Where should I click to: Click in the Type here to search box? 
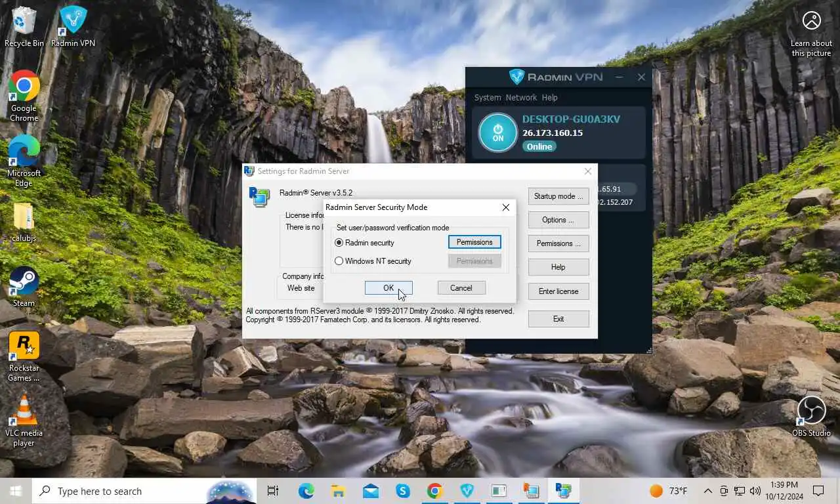click(x=144, y=491)
